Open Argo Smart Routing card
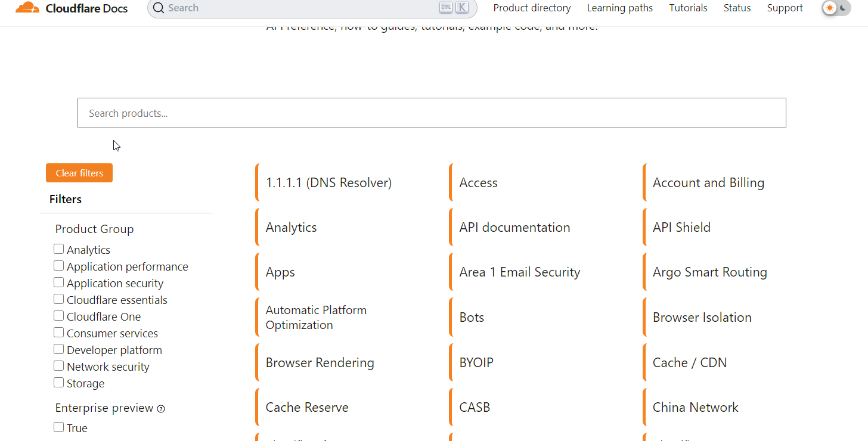868x441 pixels. tap(734, 272)
